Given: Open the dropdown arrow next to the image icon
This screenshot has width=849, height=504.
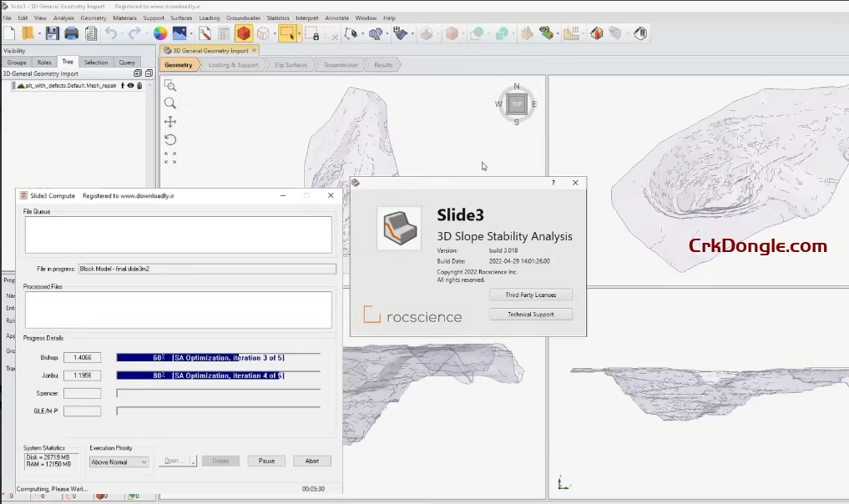Looking at the screenshot, I should point(191,33).
